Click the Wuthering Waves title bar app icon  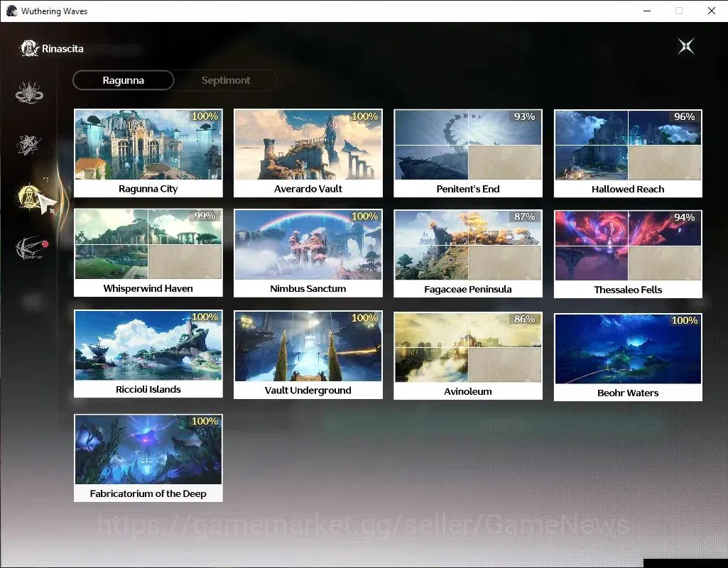point(11,11)
